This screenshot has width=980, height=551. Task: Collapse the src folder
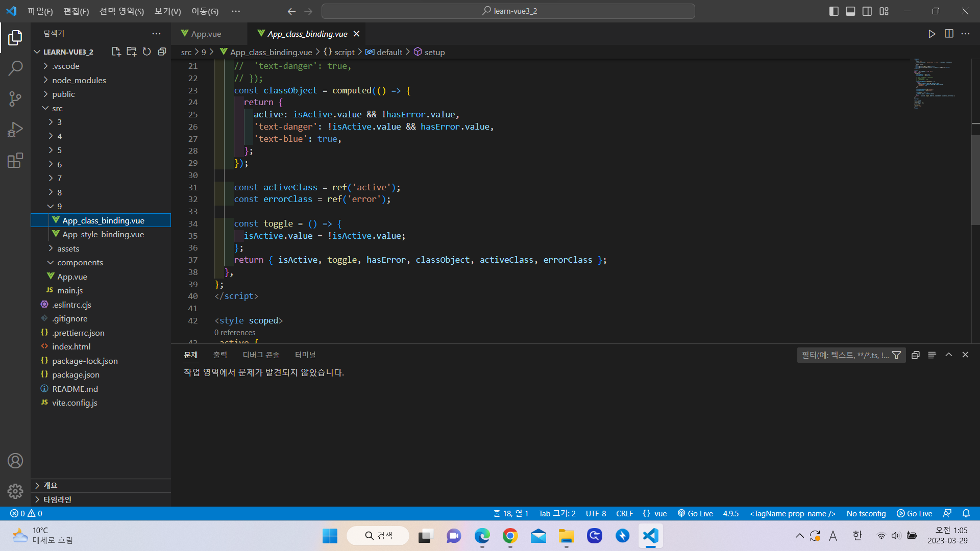click(101, 108)
